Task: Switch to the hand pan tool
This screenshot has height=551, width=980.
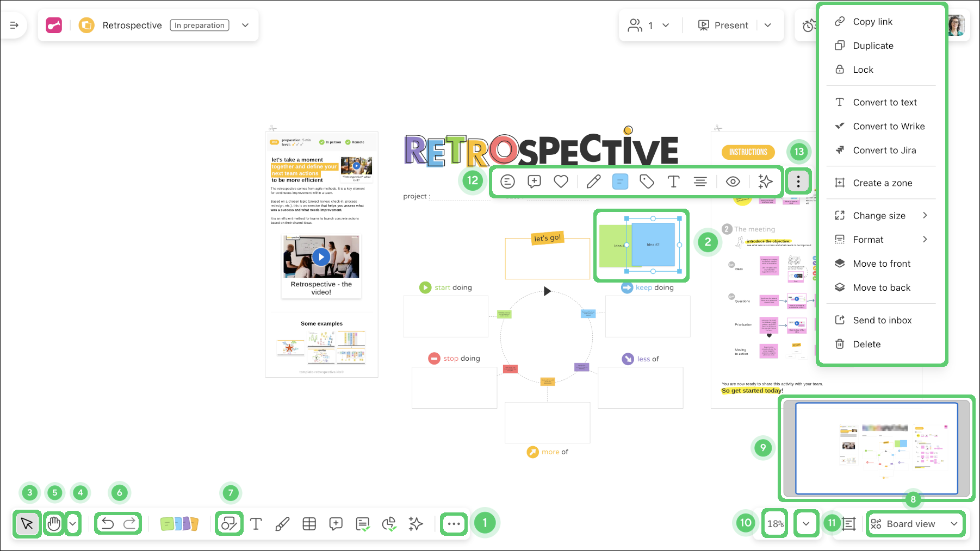Action: [54, 523]
